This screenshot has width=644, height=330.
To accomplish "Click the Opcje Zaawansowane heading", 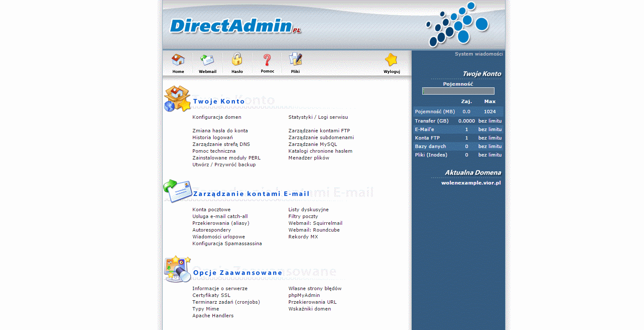I will coord(238,273).
